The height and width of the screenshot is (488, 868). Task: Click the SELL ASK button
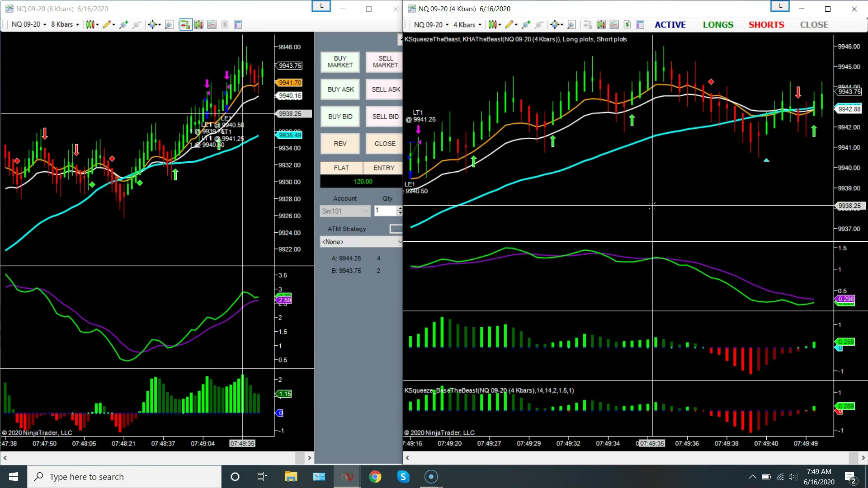[x=384, y=89]
